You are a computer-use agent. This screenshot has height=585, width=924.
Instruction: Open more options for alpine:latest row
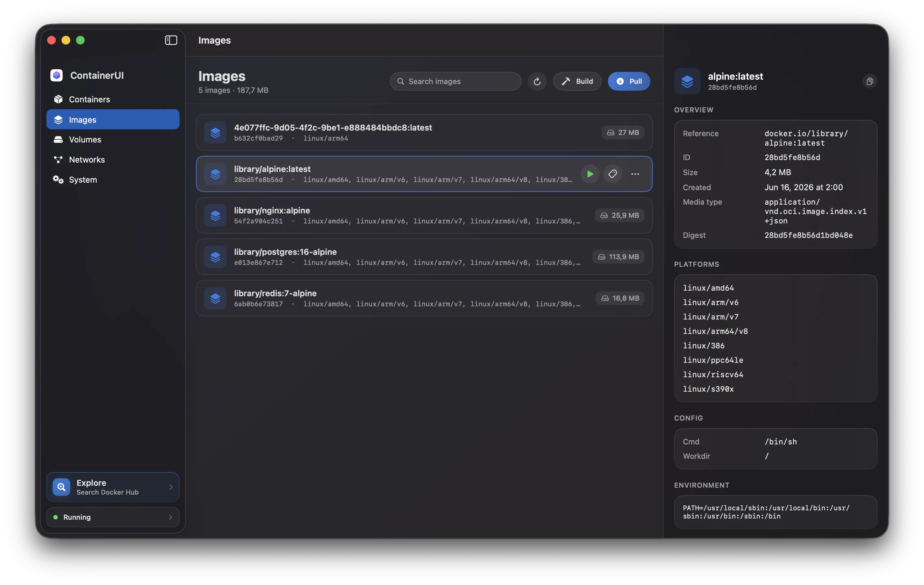pos(635,174)
